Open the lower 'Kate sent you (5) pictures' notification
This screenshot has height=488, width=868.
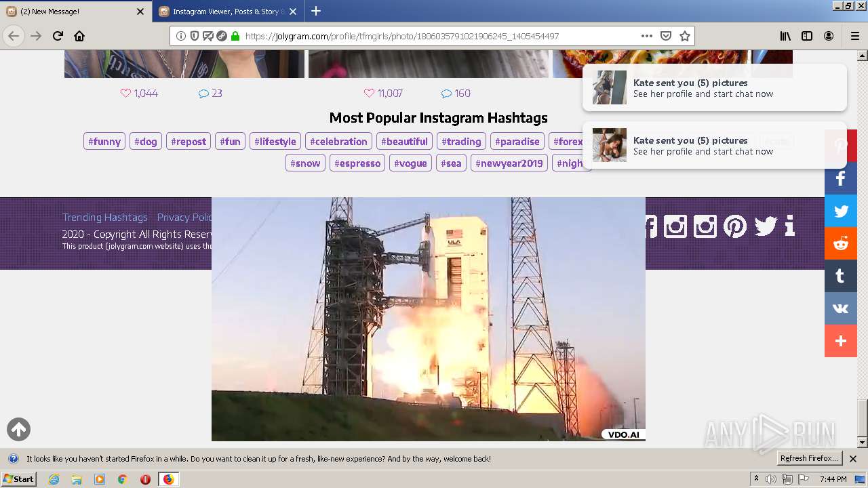[x=715, y=145]
